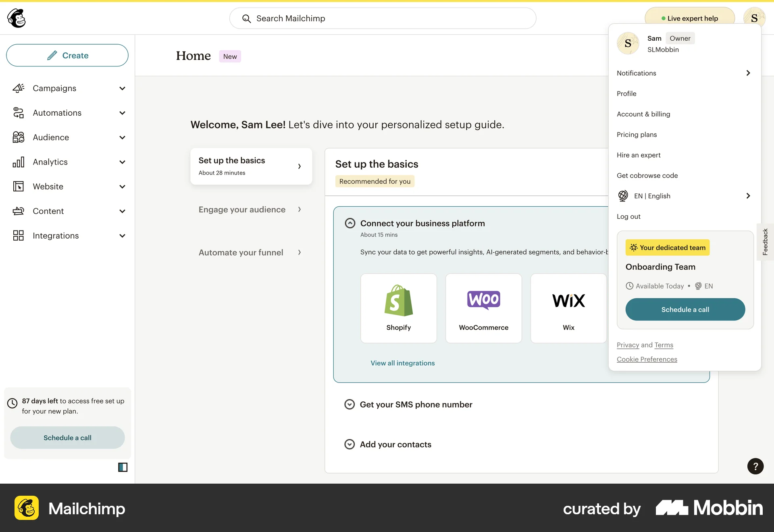
Task: Open View all integrations link
Action: click(403, 363)
